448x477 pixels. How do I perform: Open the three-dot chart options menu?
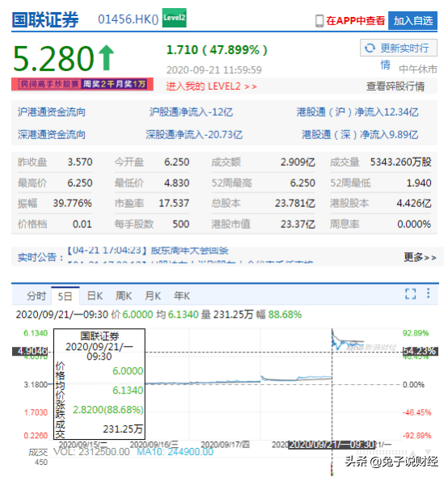coord(429,293)
